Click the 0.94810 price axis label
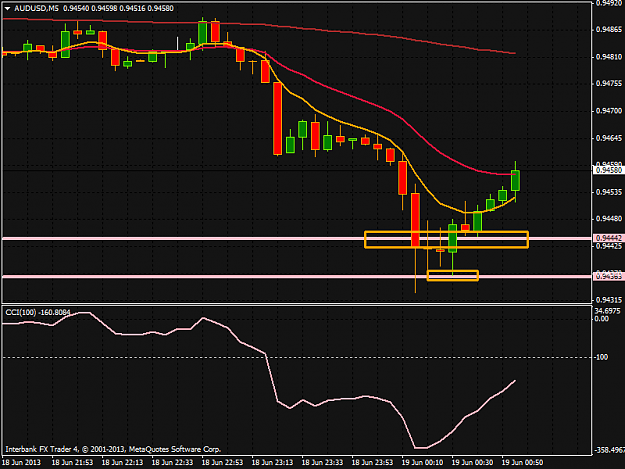Image resolution: width=625 pixels, height=469 pixels. [x=609, y=57]
